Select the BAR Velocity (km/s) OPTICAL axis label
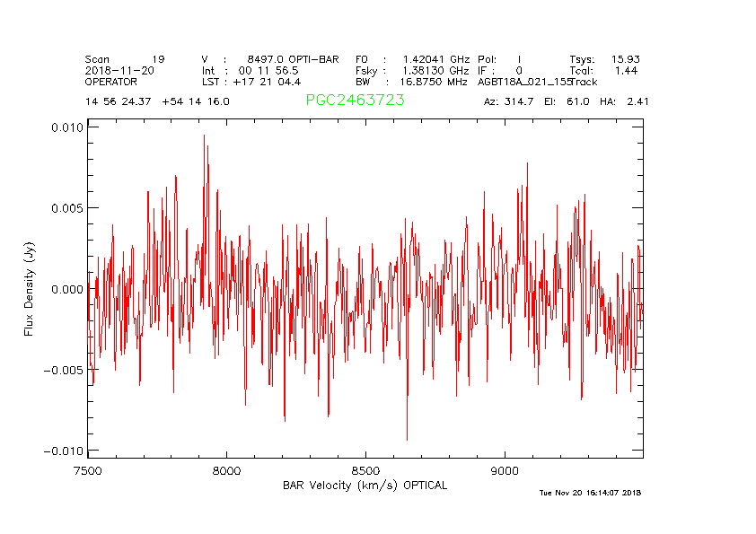 (365, 486)
